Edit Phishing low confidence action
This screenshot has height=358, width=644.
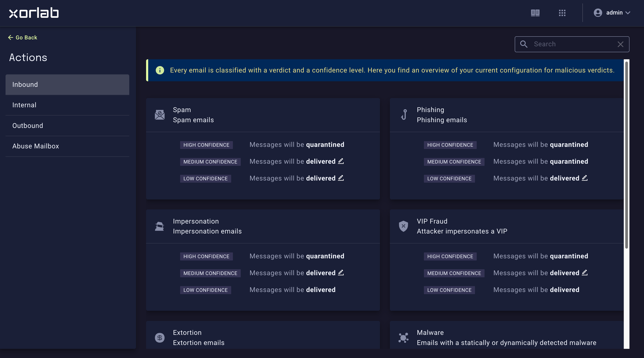coord(585,178)
